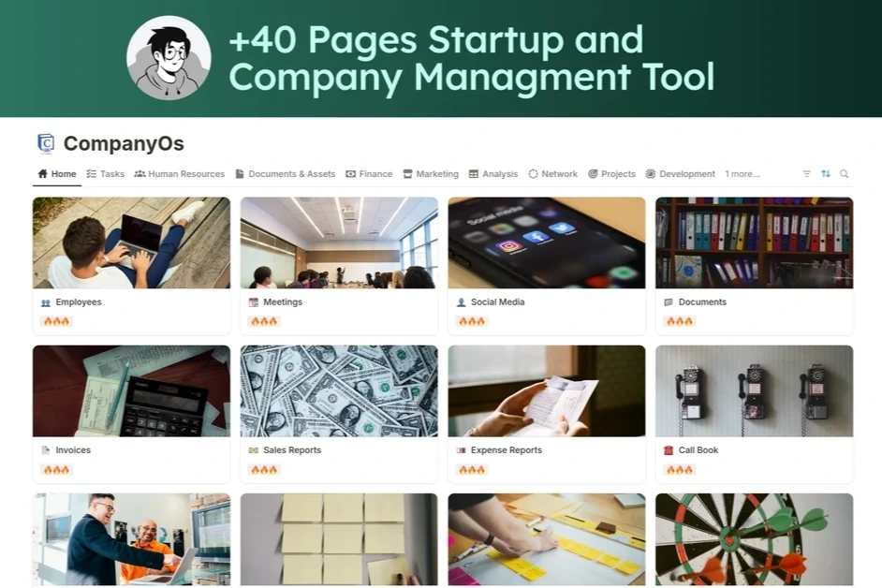Click the CompanyOs page logo icon

(x=46, y=143)
